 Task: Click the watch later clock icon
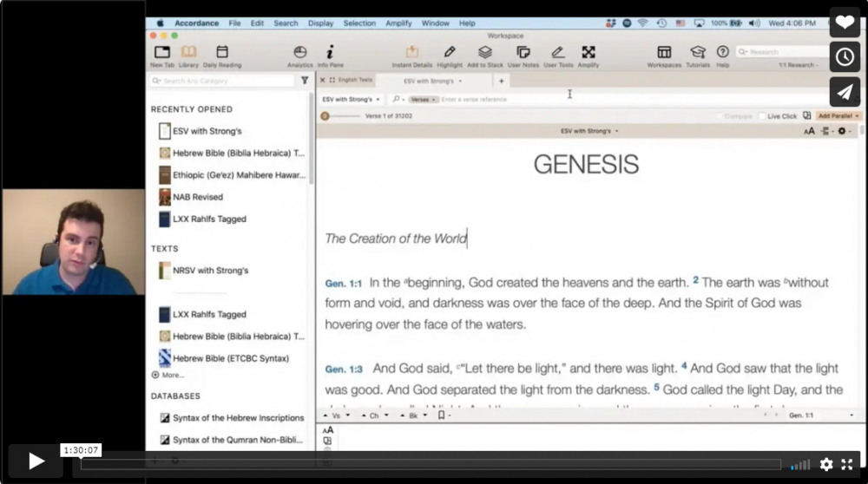coord(845,57)
